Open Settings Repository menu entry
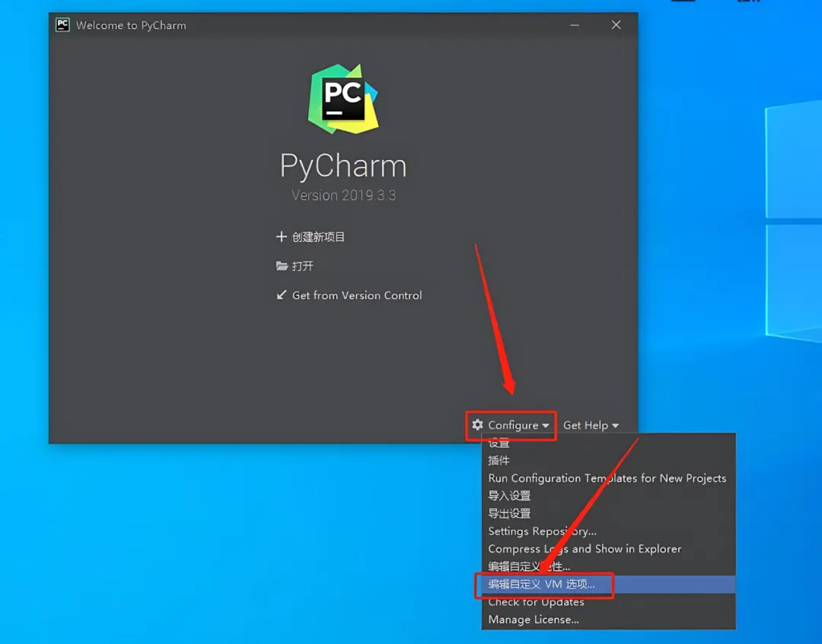The width and height of the screenshot is (822, 644). [x=608, y=531]
